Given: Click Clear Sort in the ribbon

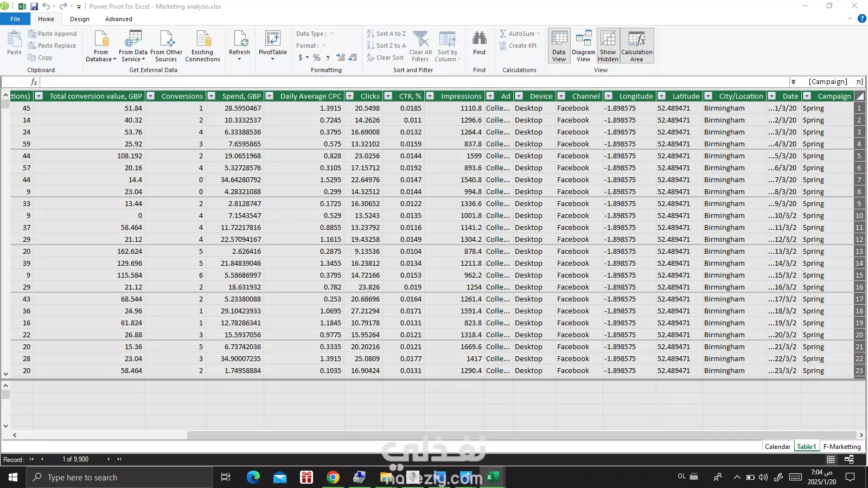Looking at the screenshot, I should pos(385,57).
